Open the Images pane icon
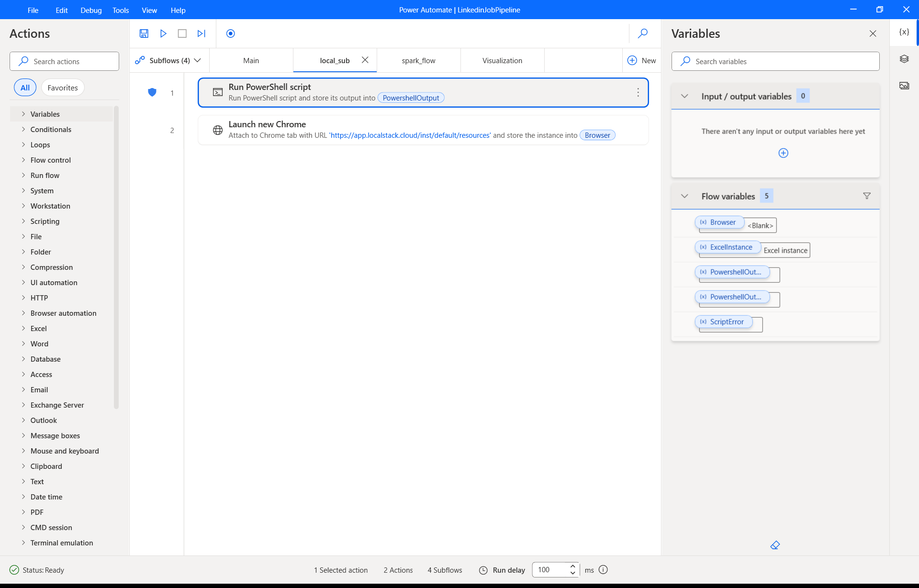Screen dimensions: 919x588 coord(904,86)
